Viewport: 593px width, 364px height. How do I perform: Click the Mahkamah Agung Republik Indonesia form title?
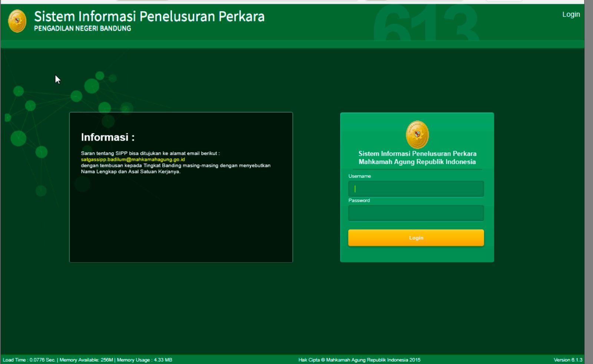417,162
